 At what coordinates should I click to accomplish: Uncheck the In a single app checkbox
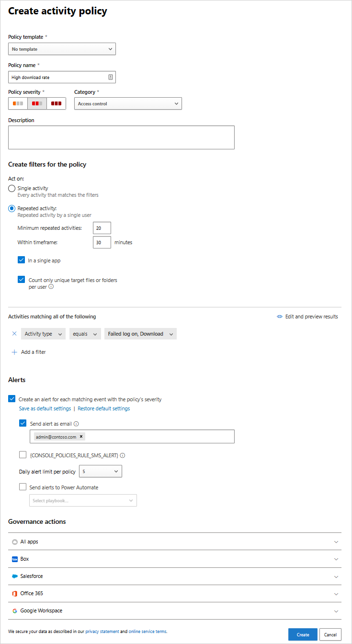pos(22,260)
